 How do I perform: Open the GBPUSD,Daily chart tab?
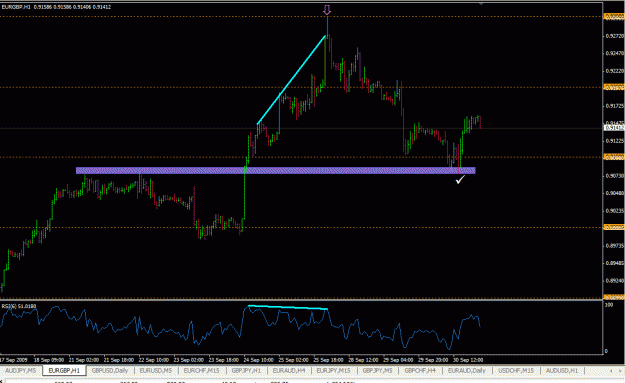click(x=110, y=371)
